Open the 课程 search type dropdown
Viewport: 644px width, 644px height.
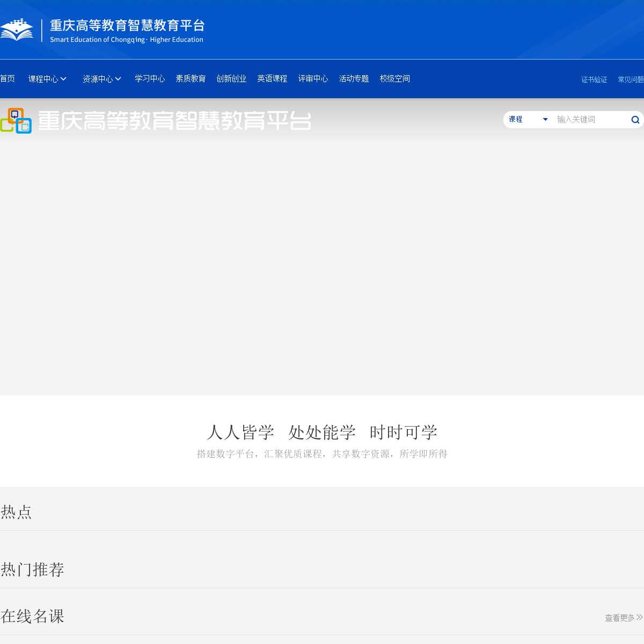tap(528, 119)
